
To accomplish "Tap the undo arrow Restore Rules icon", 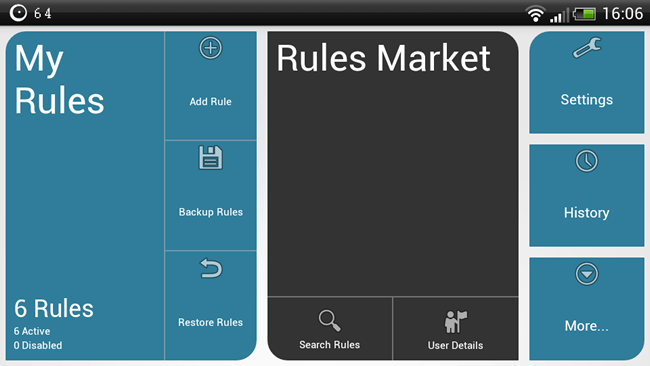I will point(211,268).
